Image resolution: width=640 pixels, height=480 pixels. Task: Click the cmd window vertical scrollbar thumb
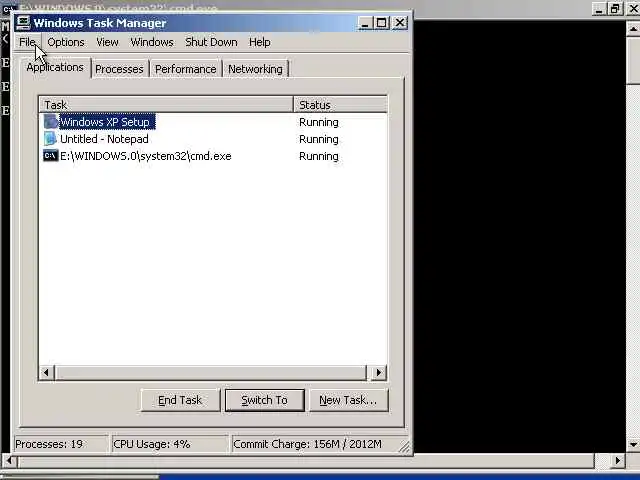633,60
